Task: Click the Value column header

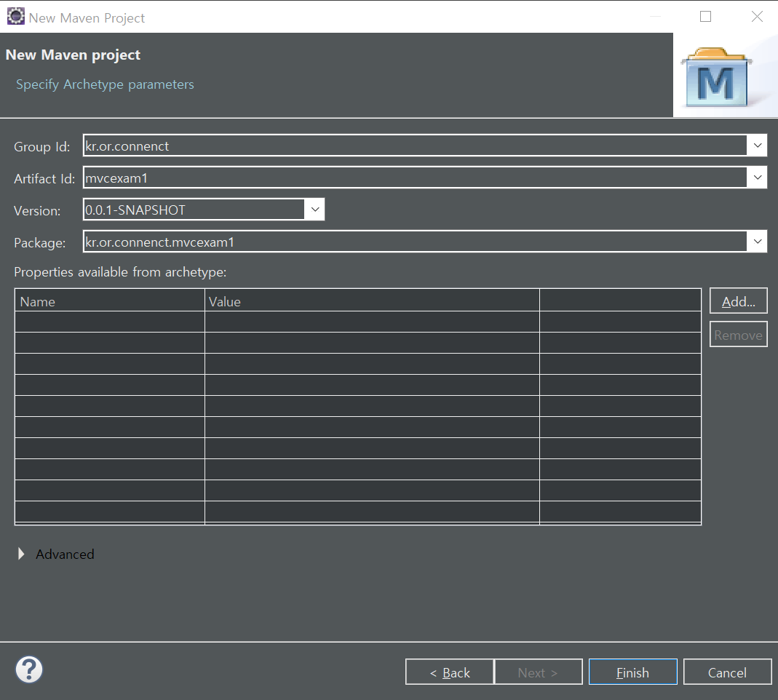Action: pyautogui.click(x=372, y=301)
